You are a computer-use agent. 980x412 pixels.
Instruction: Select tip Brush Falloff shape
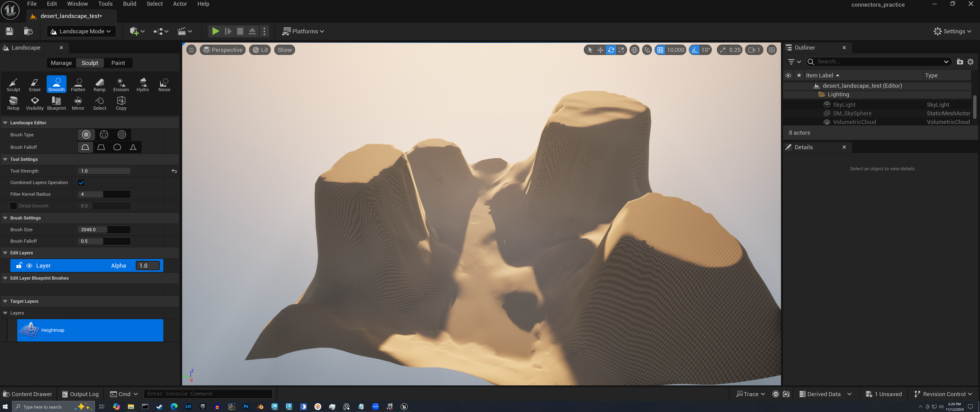(x=133, y=147)
